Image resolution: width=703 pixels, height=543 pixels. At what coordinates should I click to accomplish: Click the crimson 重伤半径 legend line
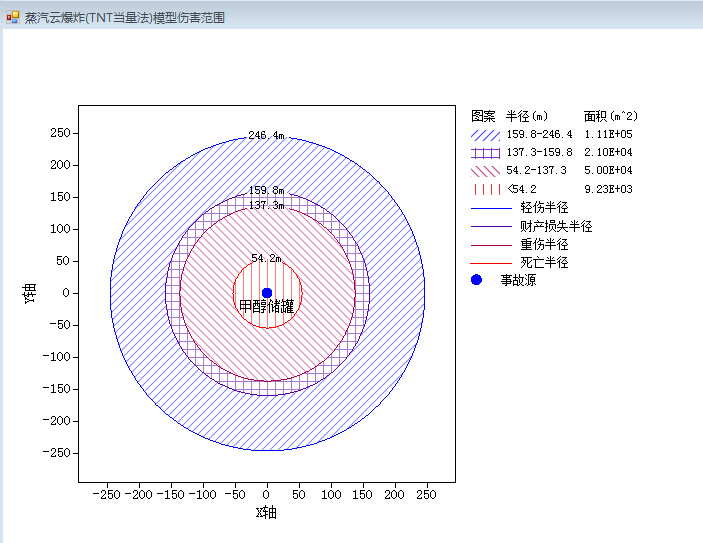click(x=491, y=245)
